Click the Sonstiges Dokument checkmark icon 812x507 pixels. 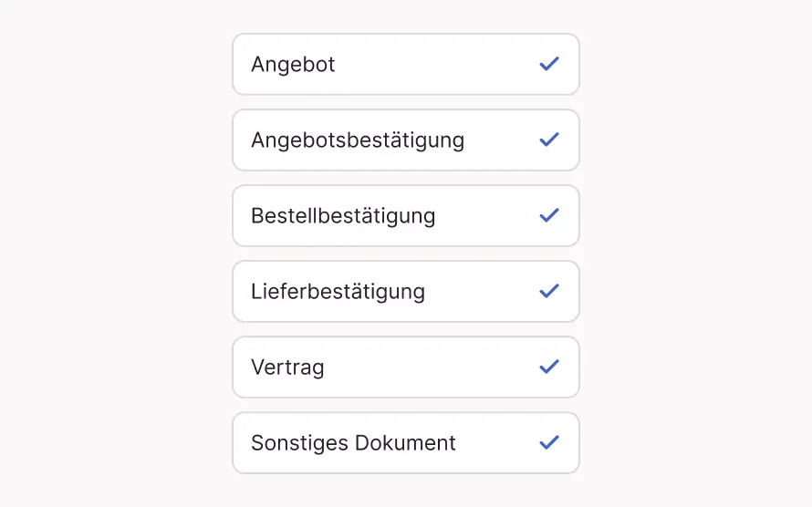coord(548,442)
